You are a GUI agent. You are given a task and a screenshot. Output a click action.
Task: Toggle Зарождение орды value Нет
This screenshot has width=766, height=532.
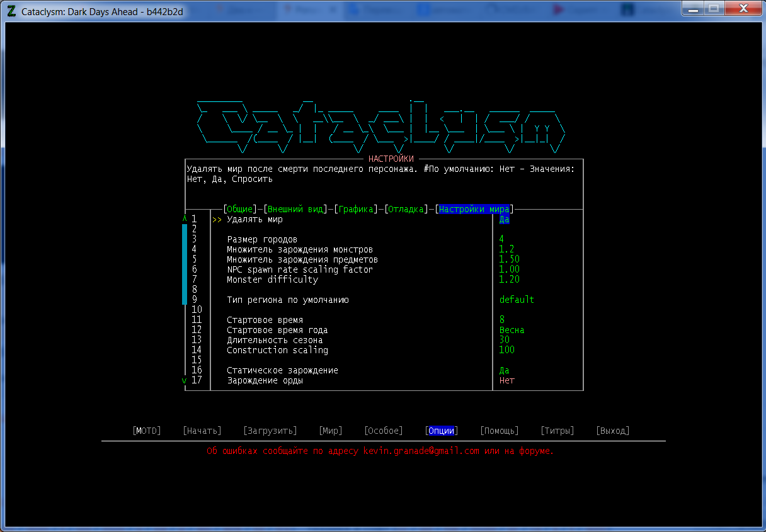(x=506, y=380)
